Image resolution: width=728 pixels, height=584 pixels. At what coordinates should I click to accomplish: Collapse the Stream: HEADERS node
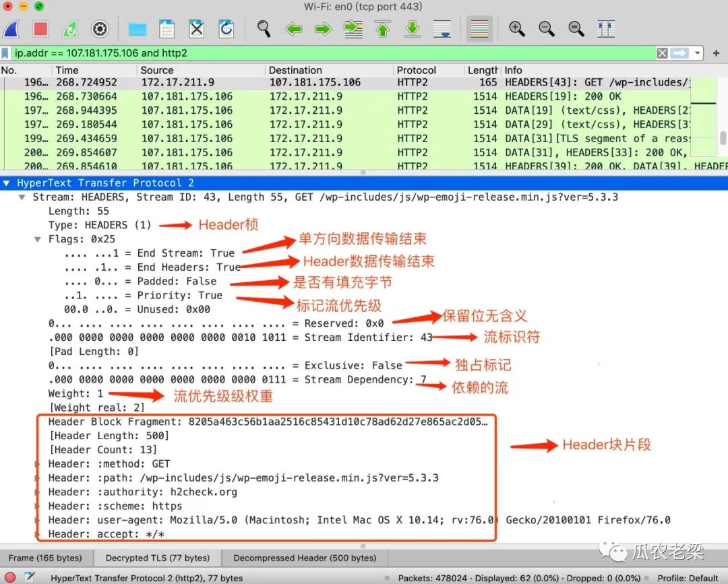click(x=22, y=197)
